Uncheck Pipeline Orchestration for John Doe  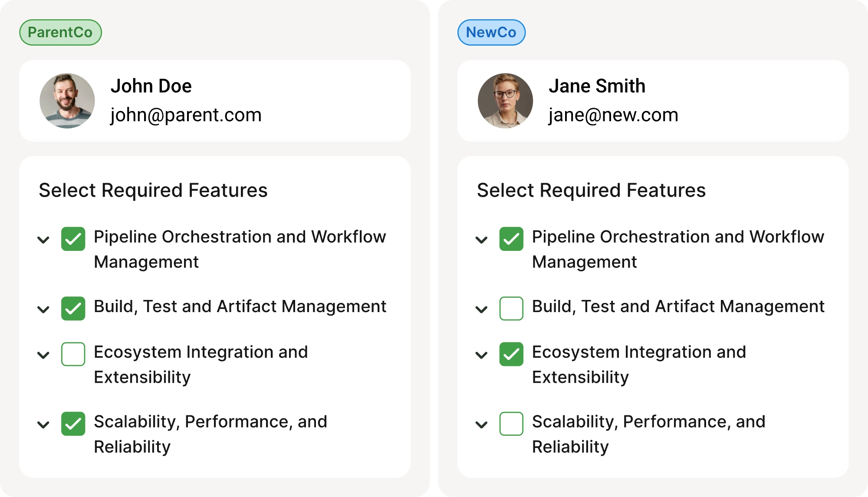[x=72, y=239]
